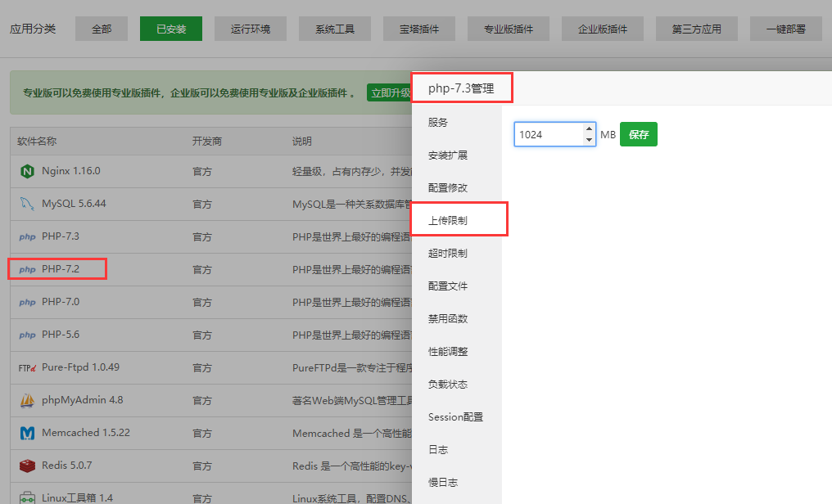Screen dimensions: 832x504
Task: Open 超时限制 in the sidebar
Action: (x=448, y=254)
